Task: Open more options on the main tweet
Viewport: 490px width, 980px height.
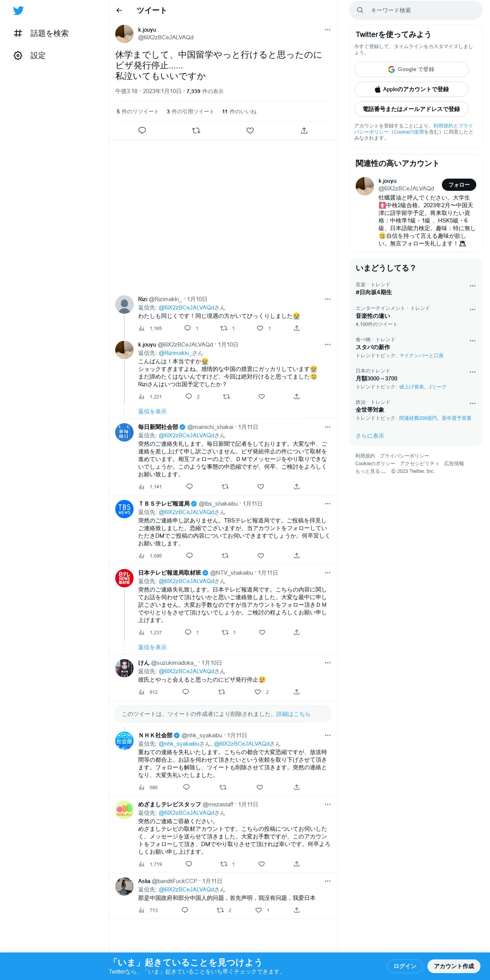Action: (327, 30)
